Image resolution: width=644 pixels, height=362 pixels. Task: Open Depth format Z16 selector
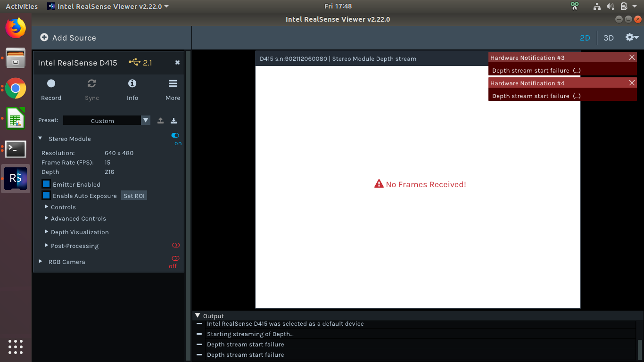pos(109,172)
